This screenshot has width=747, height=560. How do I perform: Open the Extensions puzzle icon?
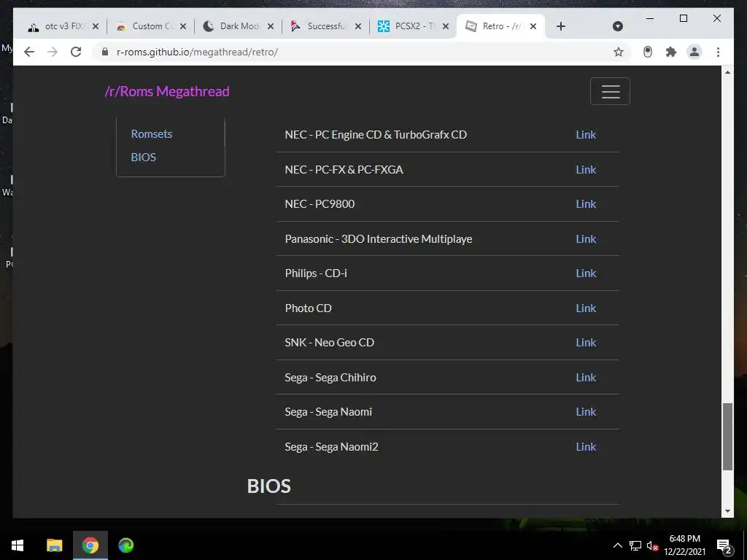(671, 52)
